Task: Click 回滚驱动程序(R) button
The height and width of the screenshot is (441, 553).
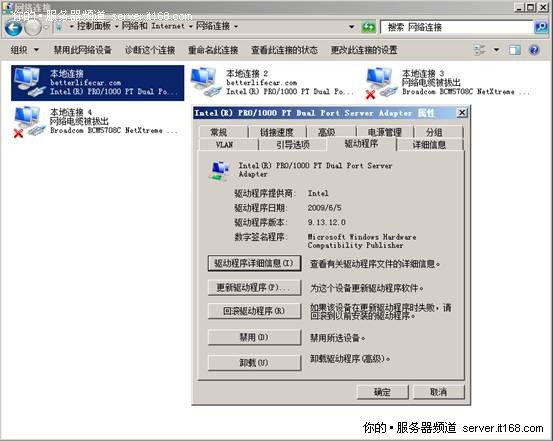Action: coord(254,311)
